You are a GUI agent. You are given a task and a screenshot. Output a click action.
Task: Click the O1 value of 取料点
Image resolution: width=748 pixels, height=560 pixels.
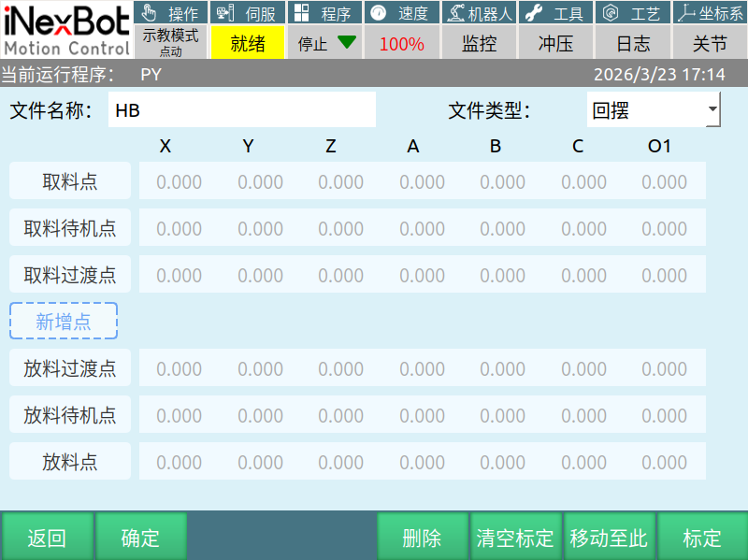pyautogui.click(x=665, y=181)
